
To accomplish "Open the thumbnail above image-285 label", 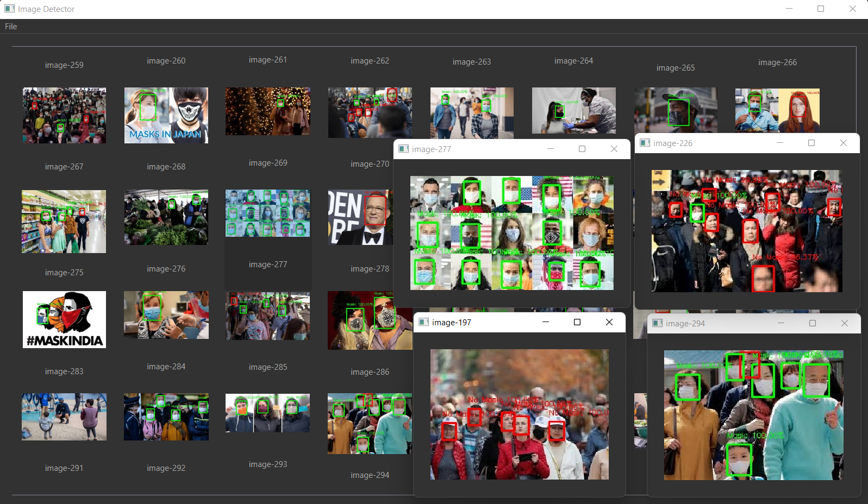I will 268,316.
